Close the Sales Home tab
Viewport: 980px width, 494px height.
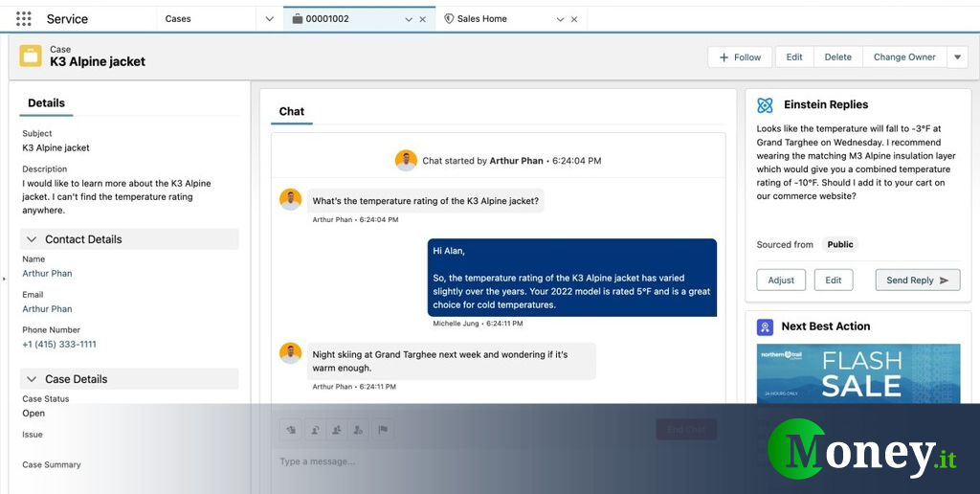[x=574, y=19]
